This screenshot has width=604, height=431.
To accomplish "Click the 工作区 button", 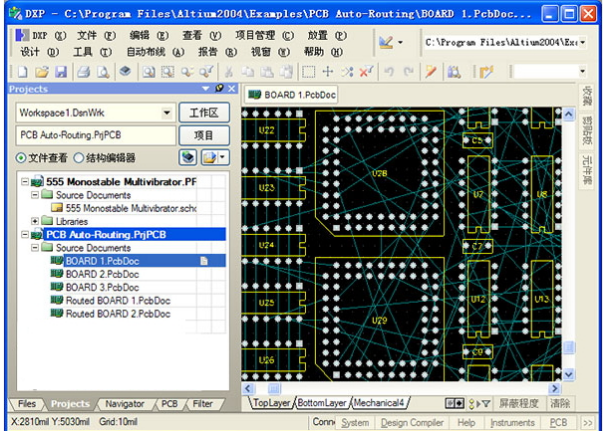I will (x=204, y=113).
